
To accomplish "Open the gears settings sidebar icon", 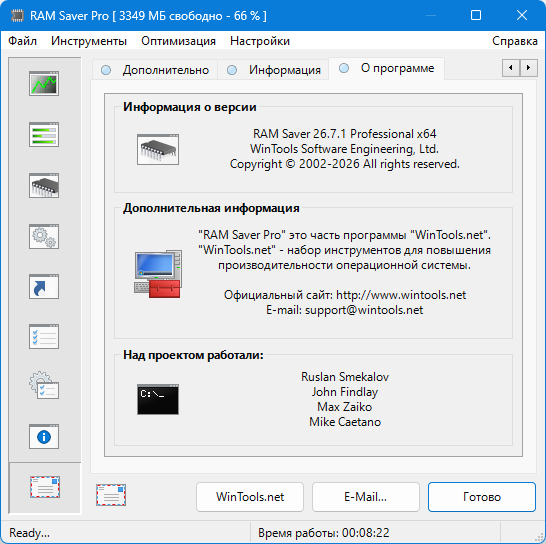I will click(x=44, y=236).
